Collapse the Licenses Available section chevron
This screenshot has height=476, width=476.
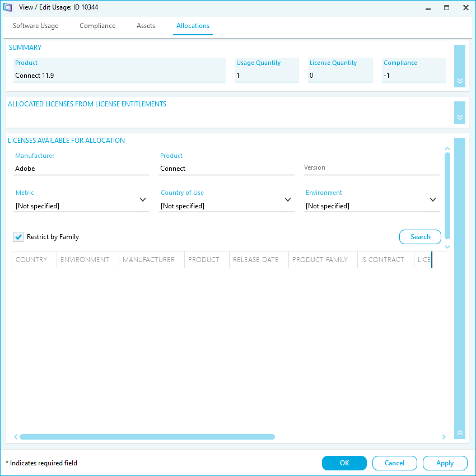coord(460,433)
